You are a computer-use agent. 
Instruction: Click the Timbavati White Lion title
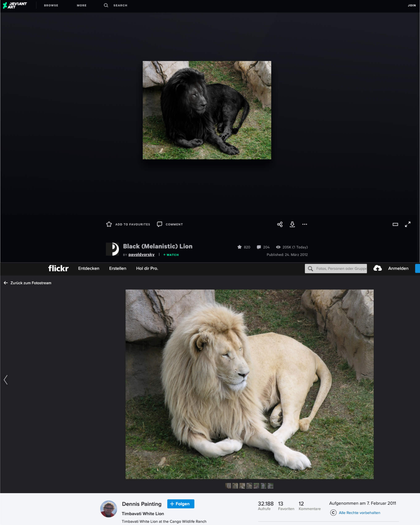(143, 514)
